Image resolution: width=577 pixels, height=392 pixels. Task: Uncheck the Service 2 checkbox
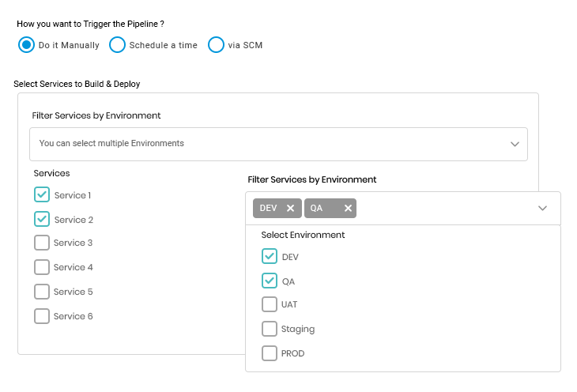[x=42, y=219]
